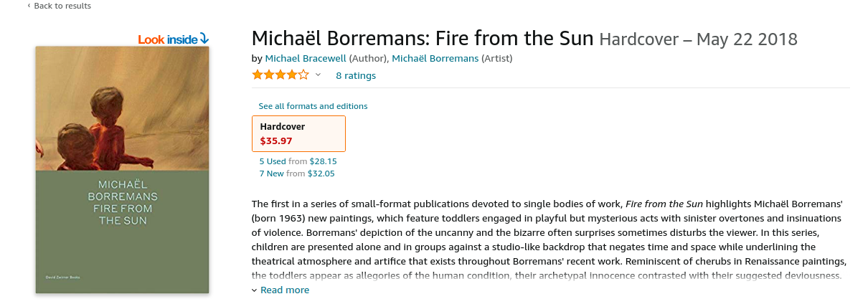
Task: See all formats and editions
Action: coord(313,106)
